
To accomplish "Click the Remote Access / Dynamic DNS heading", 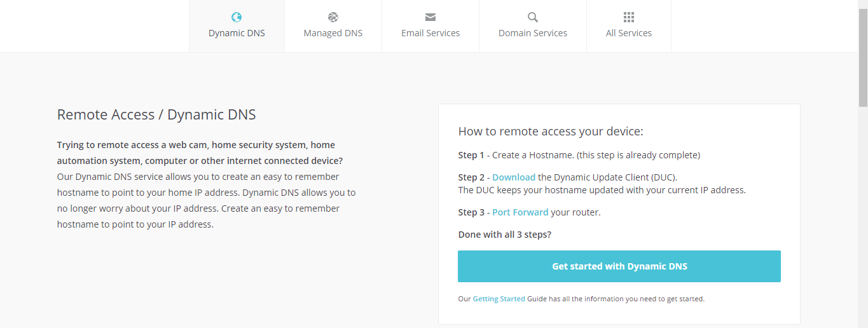I will [x=156, y=114].
